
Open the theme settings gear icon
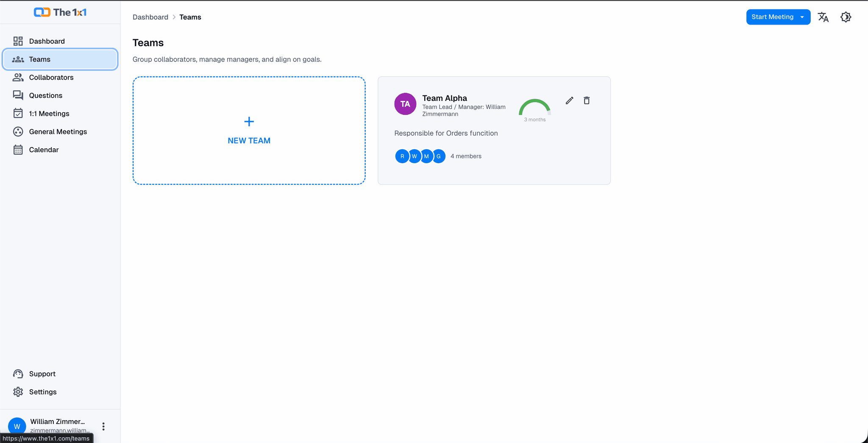click(846, 17)
